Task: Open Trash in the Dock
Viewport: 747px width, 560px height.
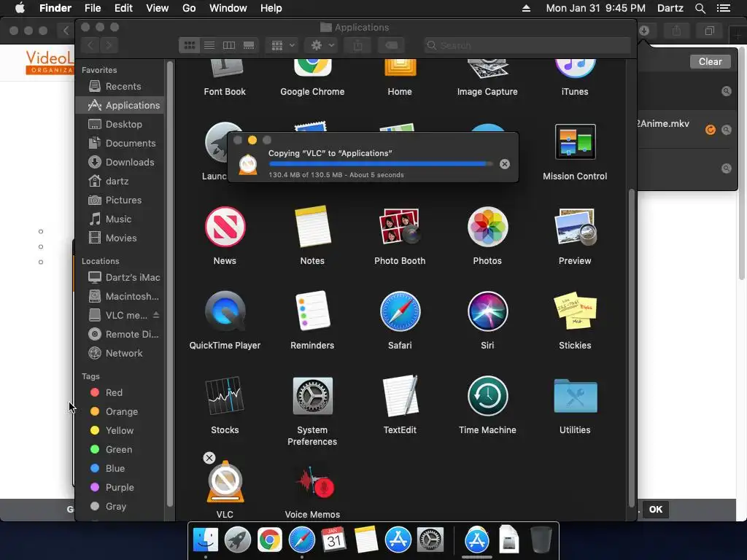Action: click(541, 540)
